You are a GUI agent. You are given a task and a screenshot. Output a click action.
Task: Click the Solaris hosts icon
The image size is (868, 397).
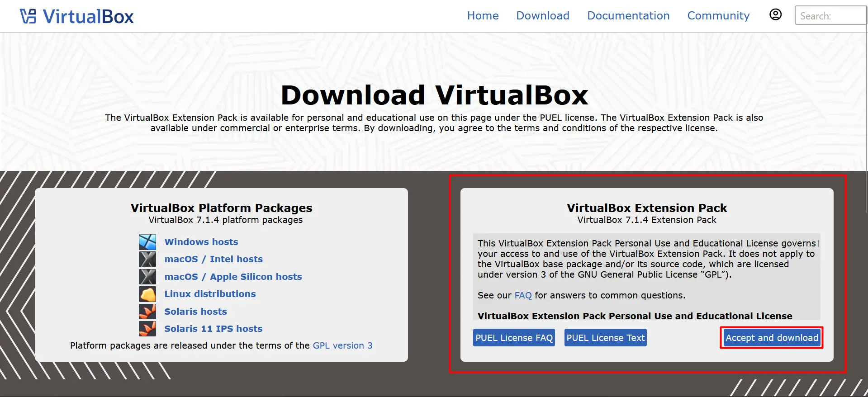[x=147, y=312]
